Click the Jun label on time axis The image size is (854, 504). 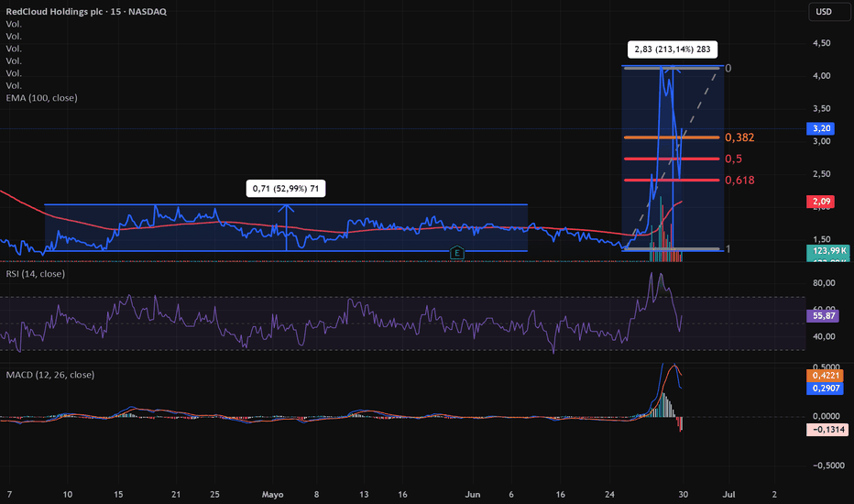click(x=473, y=495)
